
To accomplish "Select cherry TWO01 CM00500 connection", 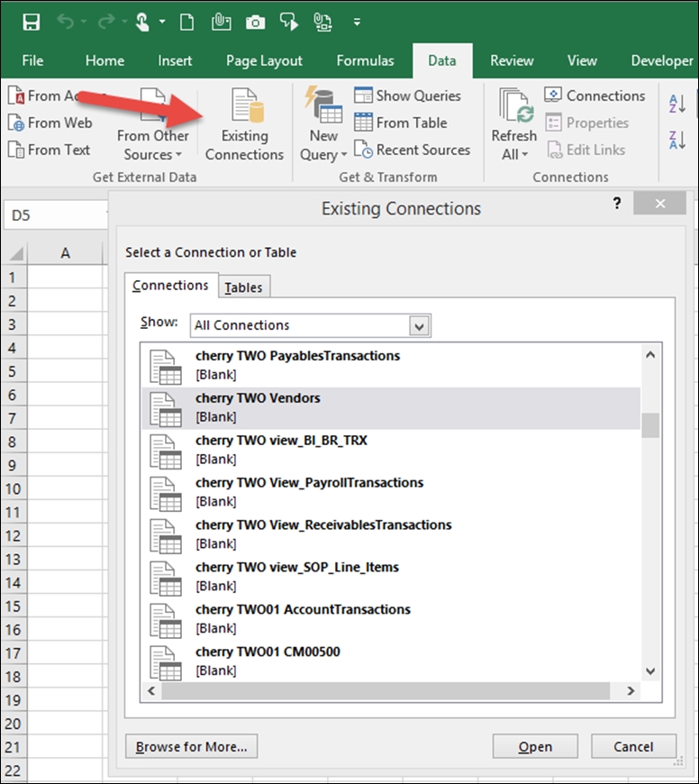I will coord(391,661).
